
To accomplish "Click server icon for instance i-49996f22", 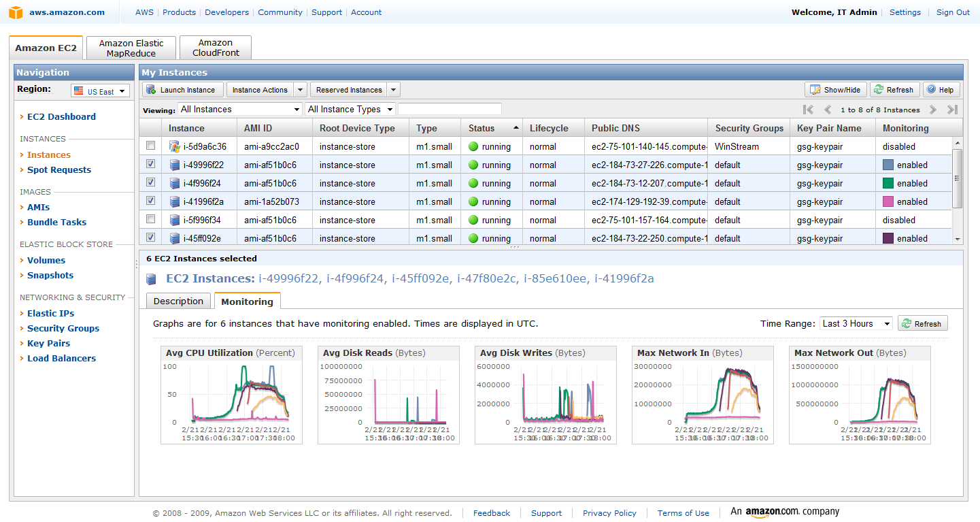I will [175, 165].
